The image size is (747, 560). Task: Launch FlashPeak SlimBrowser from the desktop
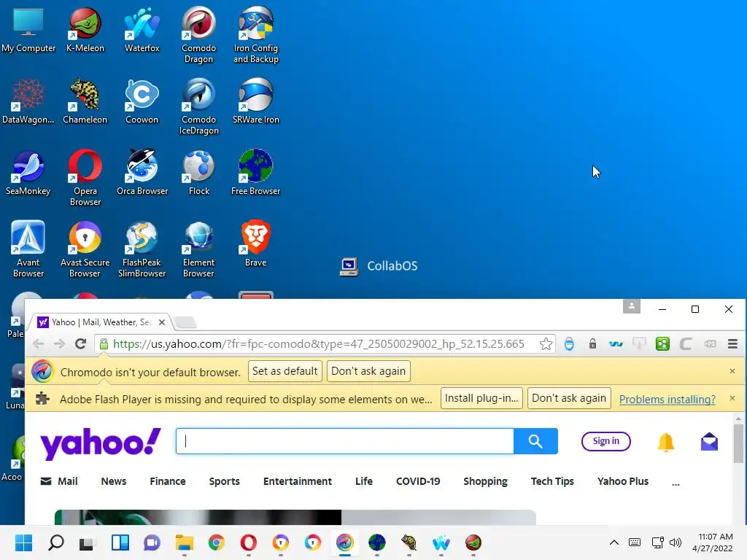click(142, 249)
